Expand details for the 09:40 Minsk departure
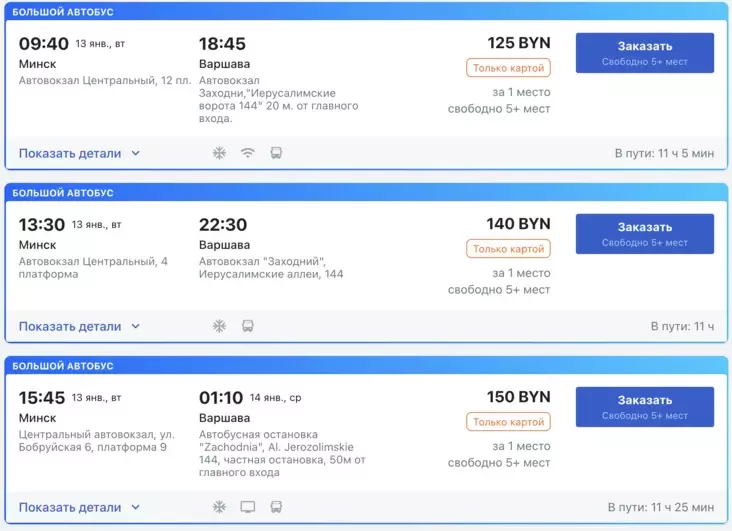This screenshot has height=531, width=732. [79, 153]
